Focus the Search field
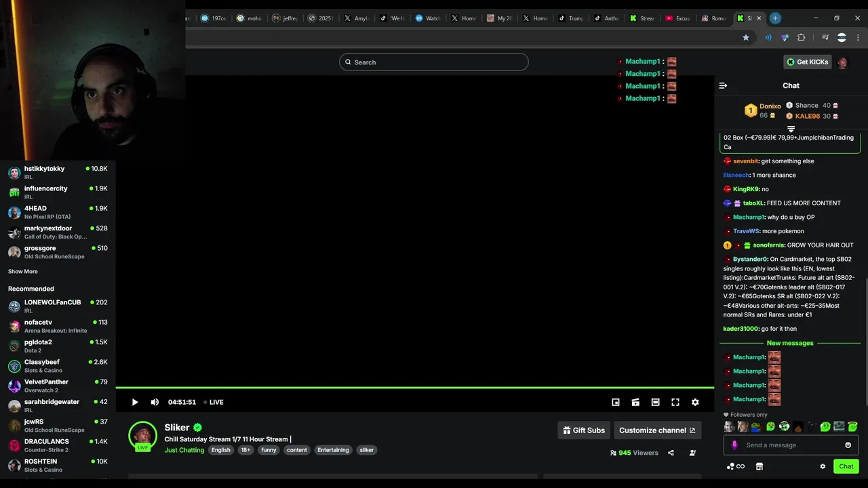This screenshot has height=488, width=868. coord(434,62)
